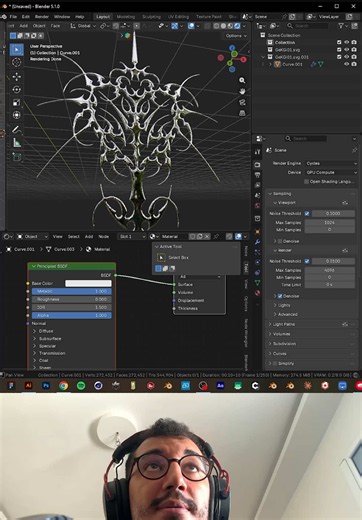Enable Open Shading Language checkbox

[306, 182]
